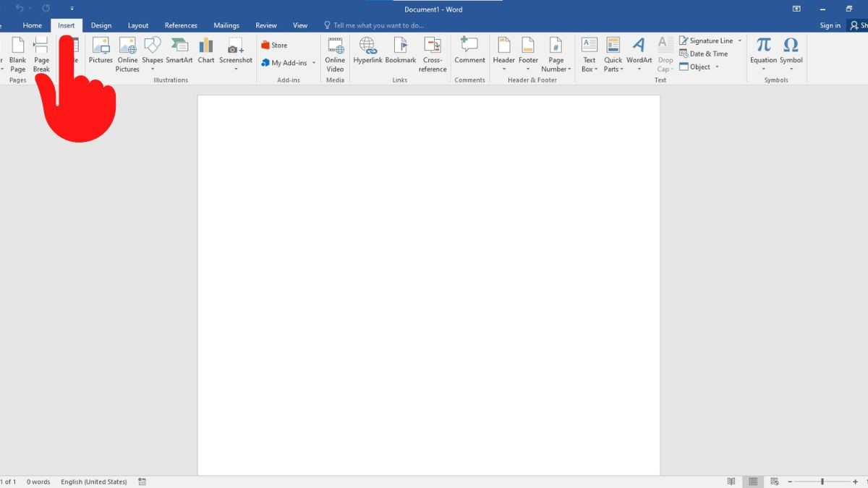Add a Hyperlink
868x488 pixels.
tap(367, 51)
